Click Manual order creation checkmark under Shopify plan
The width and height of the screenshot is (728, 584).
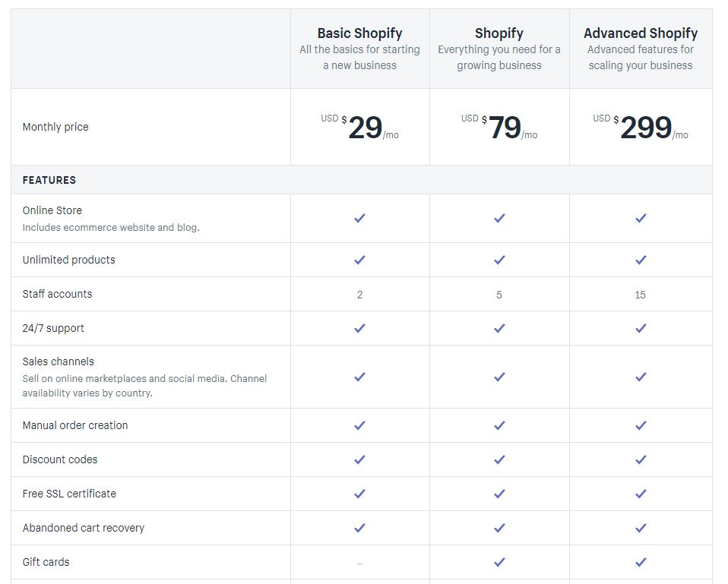[x=499, y=425]
